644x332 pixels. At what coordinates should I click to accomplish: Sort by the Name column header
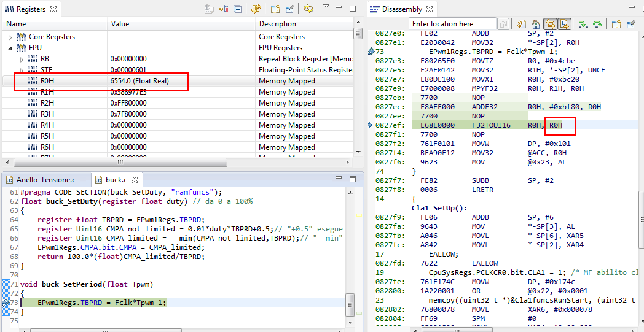pyautogui.click(x=55, y=24)
